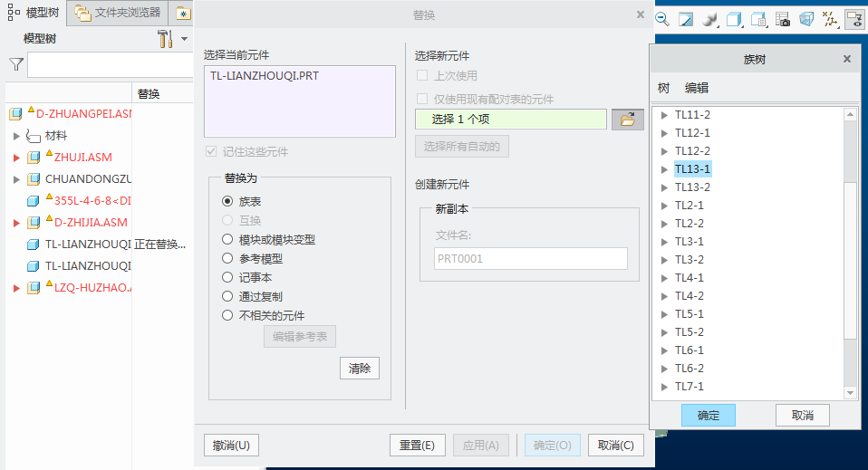This screenshot has height=470, width=868.
Task: Click part icon of TL-LIANZHOUQI 正在替换 row
Action: [34, 245]
